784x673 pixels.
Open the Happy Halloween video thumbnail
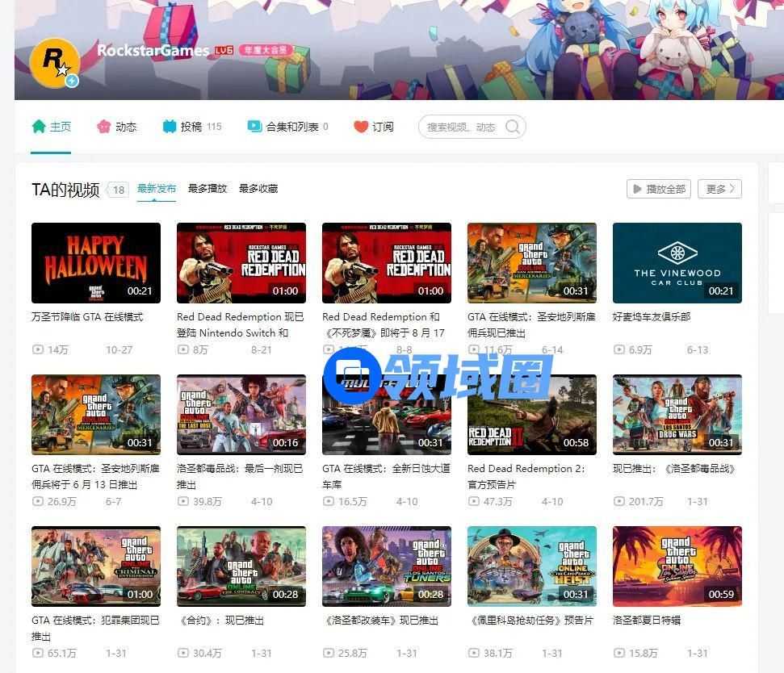(x=96, y=263)
